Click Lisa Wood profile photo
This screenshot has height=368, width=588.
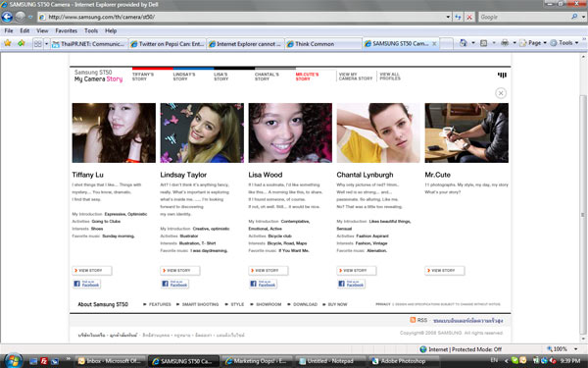(290, 132)
